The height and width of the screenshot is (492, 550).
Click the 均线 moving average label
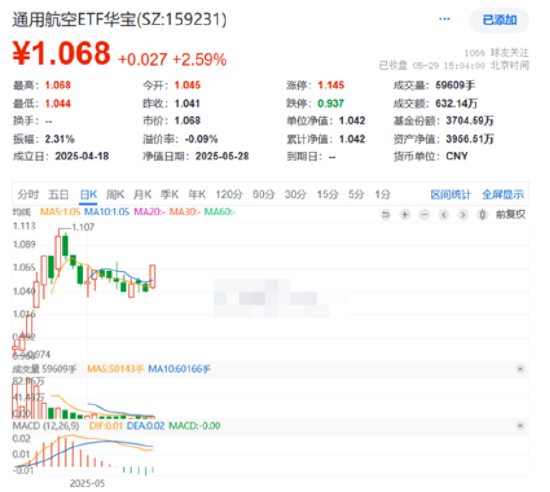click(x=22, y=212)
